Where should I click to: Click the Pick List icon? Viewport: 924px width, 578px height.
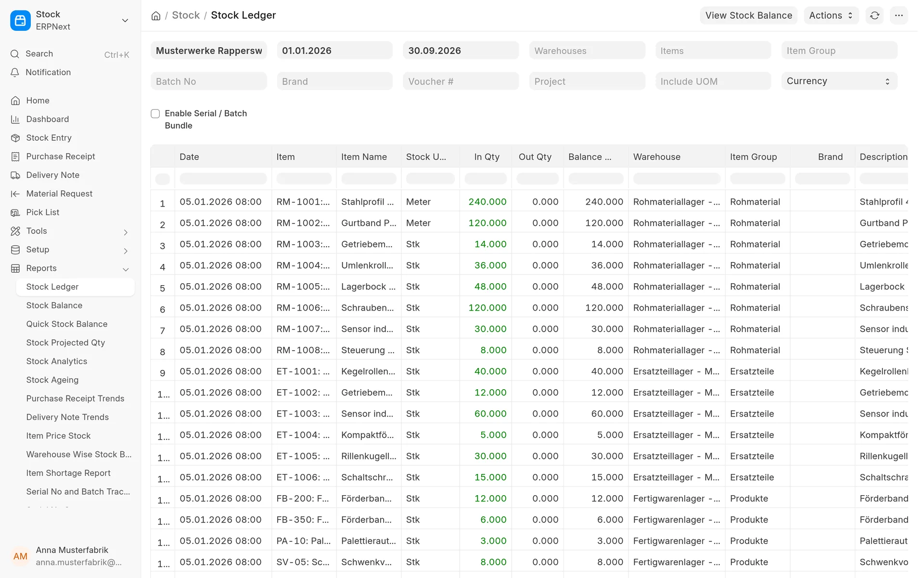coord(15,212)
